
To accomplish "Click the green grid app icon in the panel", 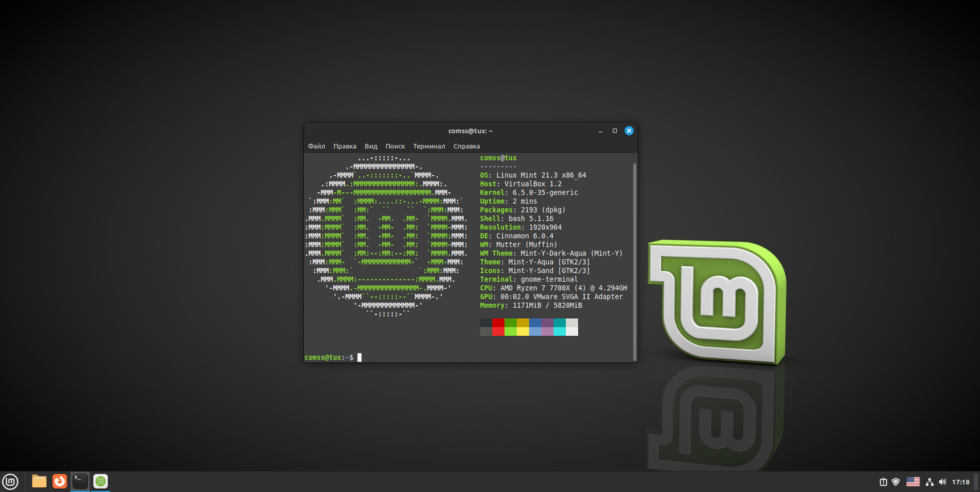I will (x=100, y=482).
